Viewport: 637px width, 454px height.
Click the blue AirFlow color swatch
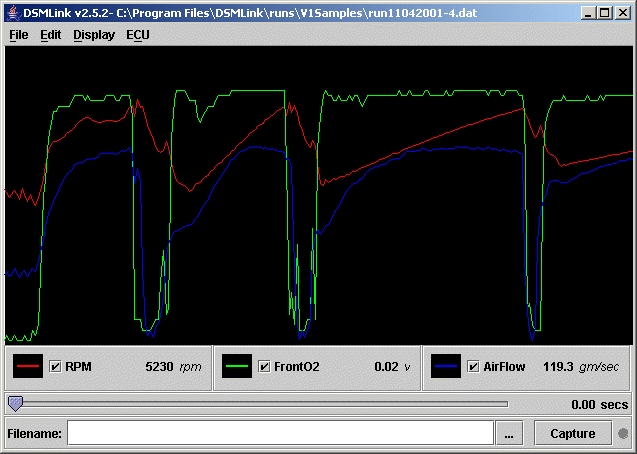[446, 367]
